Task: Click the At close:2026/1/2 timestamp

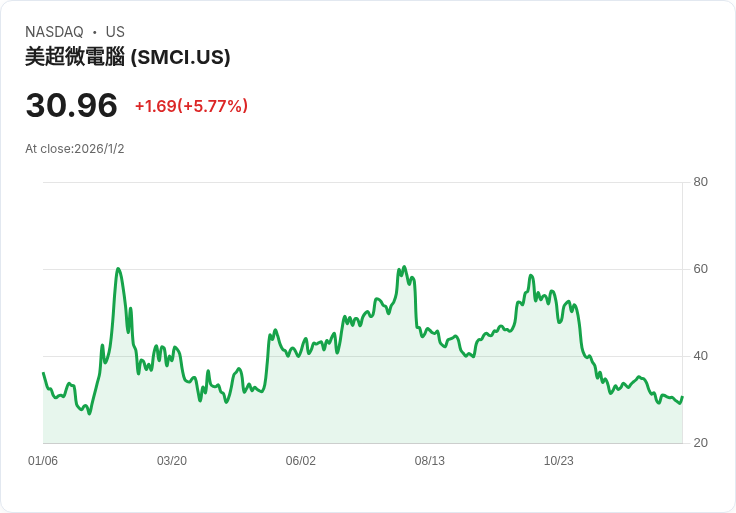Action: click(x=75, y=149)
